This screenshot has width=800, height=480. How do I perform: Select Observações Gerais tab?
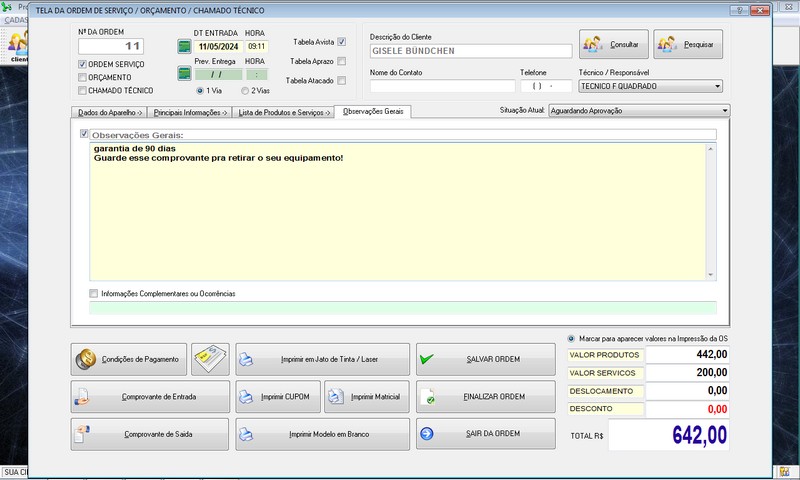(373, 111)
